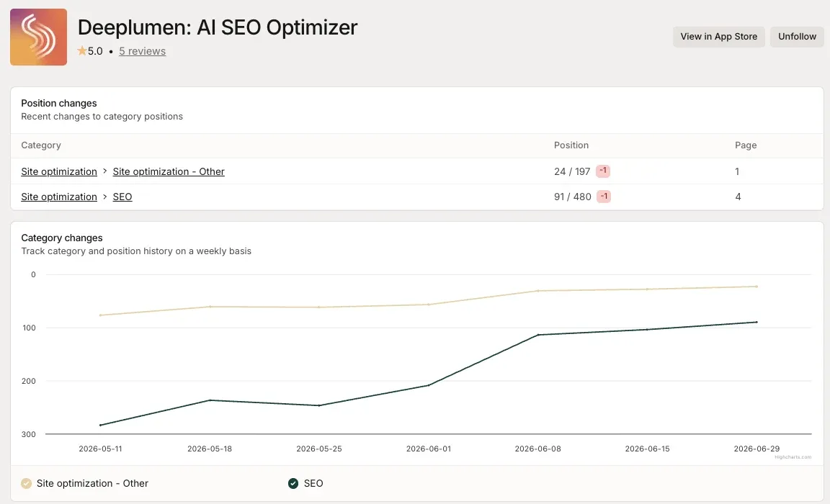Open Site optimization link in first row
The height and width of the screenshot is (504, 830).
[59, 171]
